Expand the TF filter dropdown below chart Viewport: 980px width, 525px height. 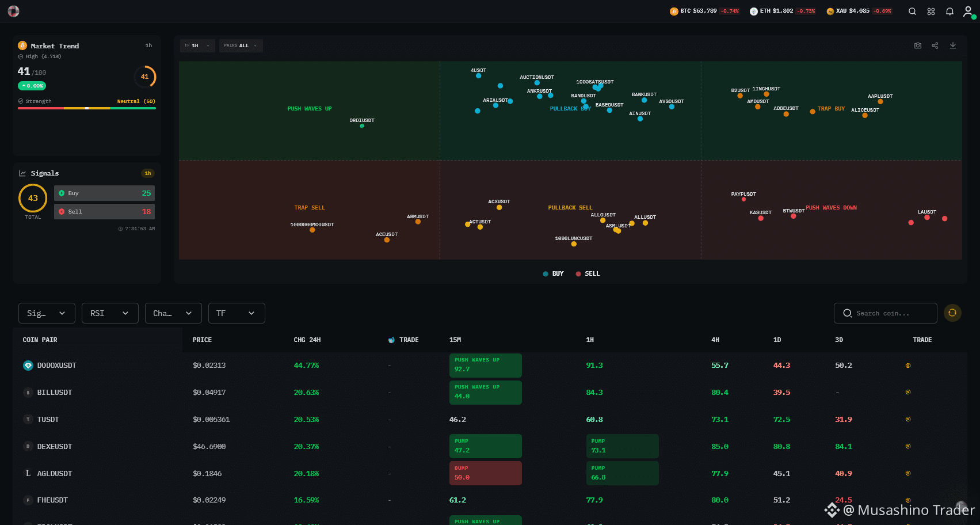(237, 313)
